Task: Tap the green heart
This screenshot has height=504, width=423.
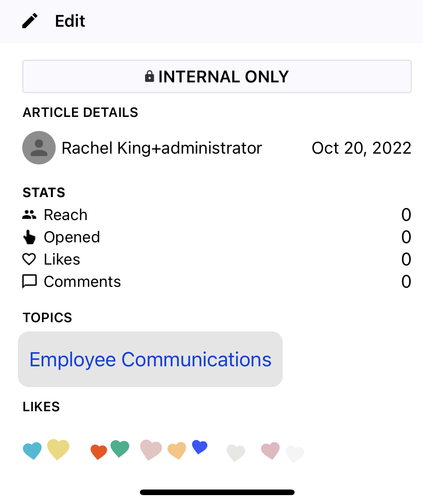Action: pos(120,449)
